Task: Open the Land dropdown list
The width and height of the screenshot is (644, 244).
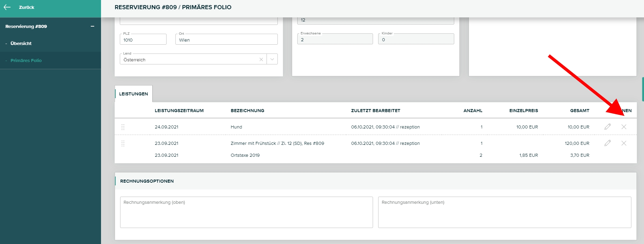Action: 272,59
